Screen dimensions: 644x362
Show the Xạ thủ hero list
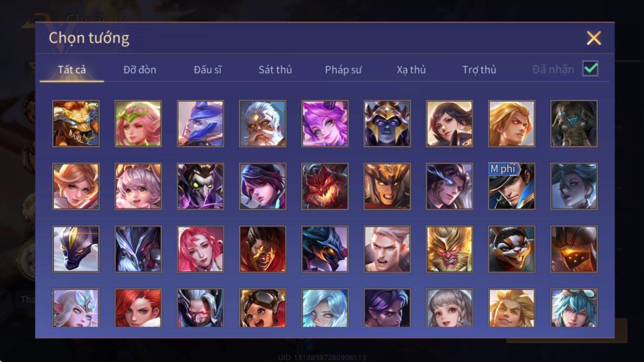(411, 70)
